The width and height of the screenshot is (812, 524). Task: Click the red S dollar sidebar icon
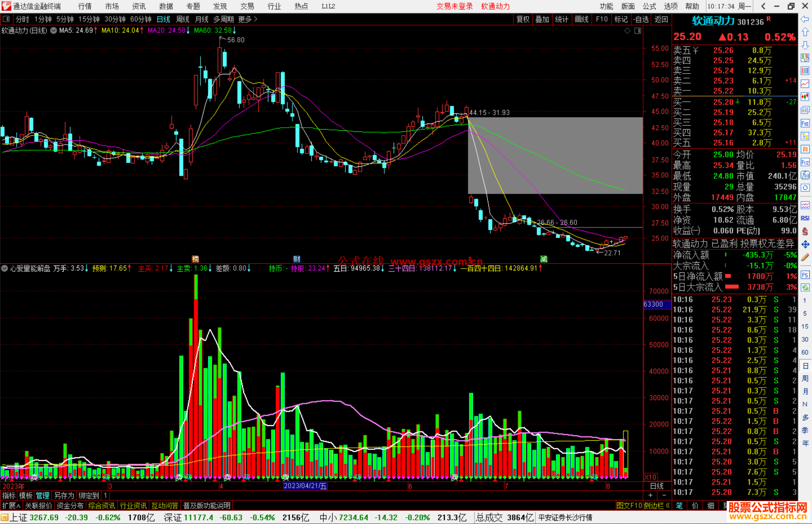pyautogui.click(x=805, y=231)
